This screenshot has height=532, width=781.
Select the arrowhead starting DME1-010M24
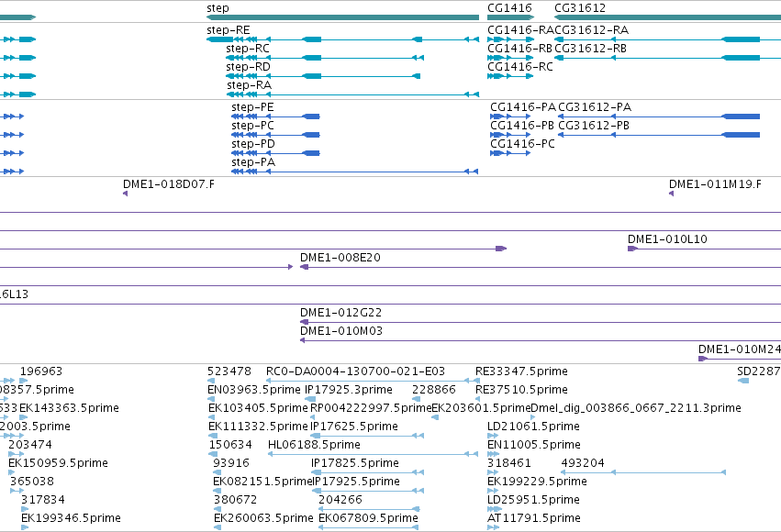703,359
